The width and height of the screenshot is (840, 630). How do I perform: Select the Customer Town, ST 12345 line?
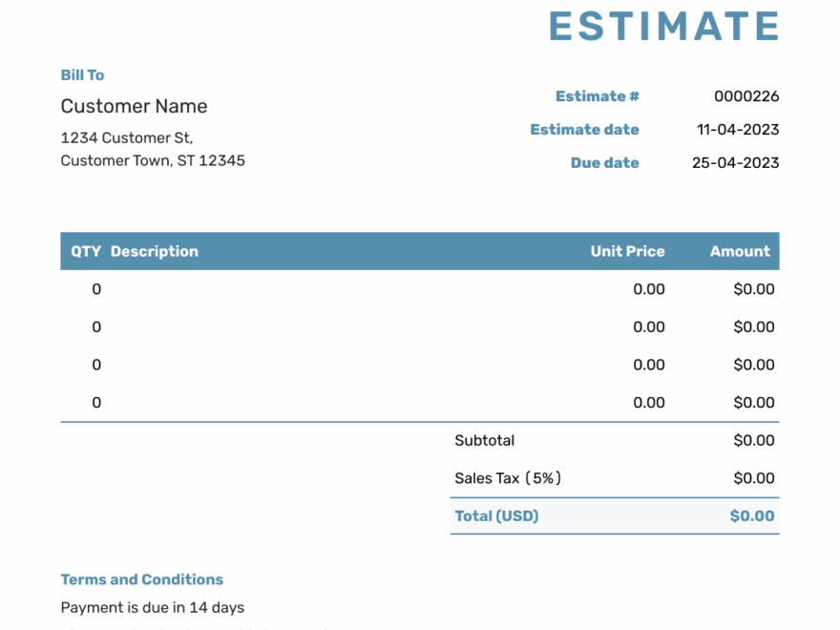click(x=153, y=160)
